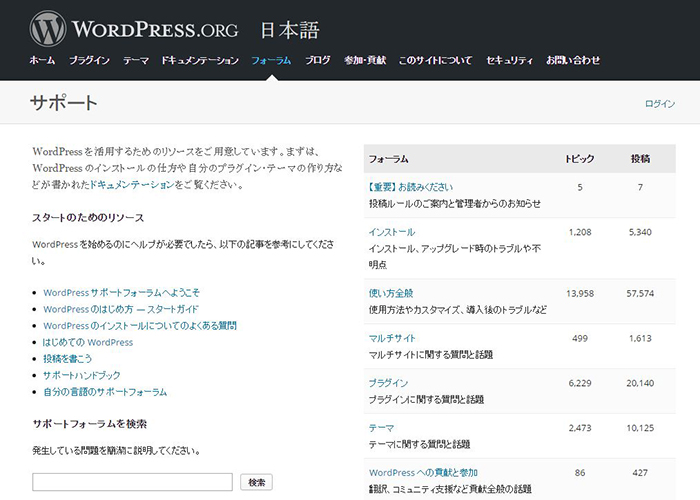Select topic count 6,229

(x=580, y=383)
